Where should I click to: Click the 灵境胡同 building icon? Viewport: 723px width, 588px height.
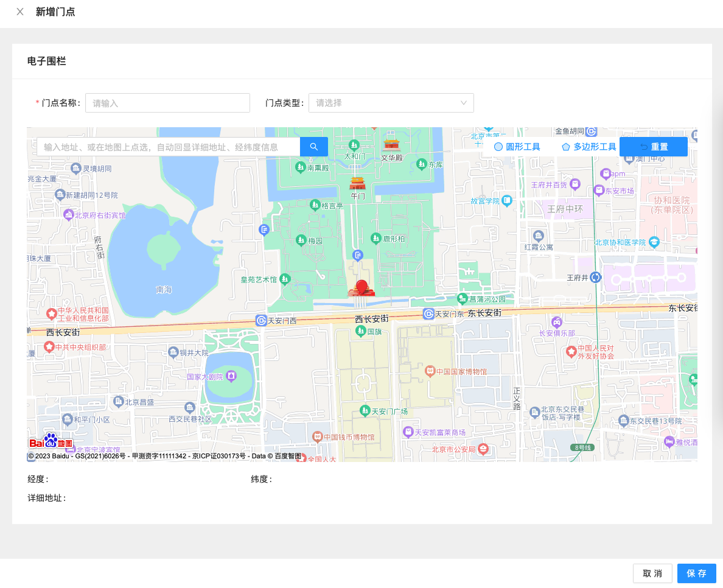76,169
